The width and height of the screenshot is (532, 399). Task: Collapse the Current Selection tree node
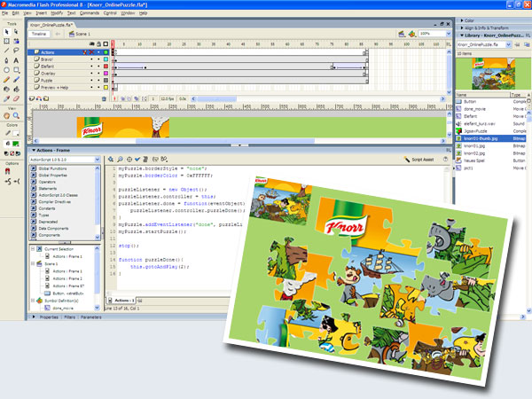[x=33, y=249]
